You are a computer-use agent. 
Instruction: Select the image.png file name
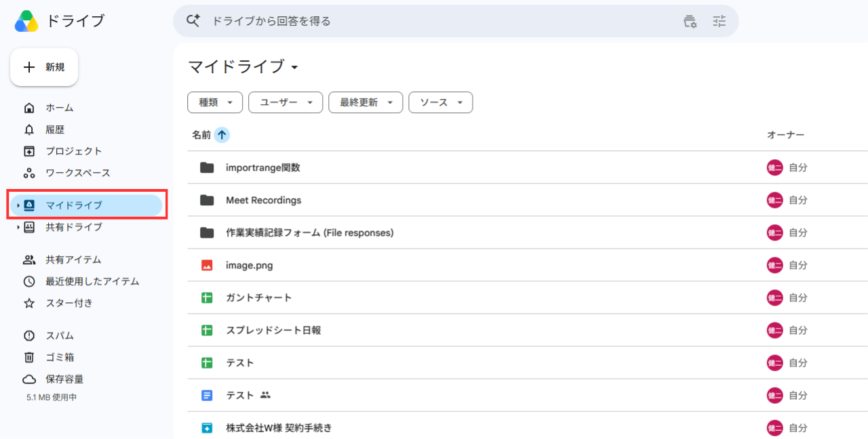click(x=250, y=265)
